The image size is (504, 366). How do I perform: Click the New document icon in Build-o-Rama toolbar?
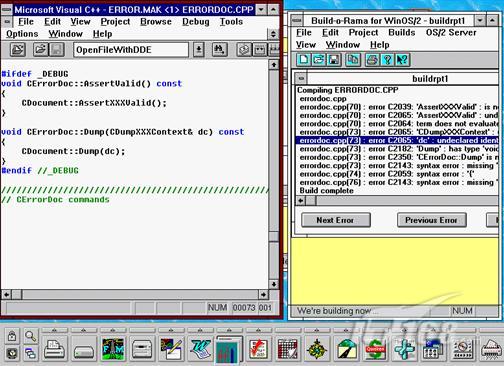304,60
